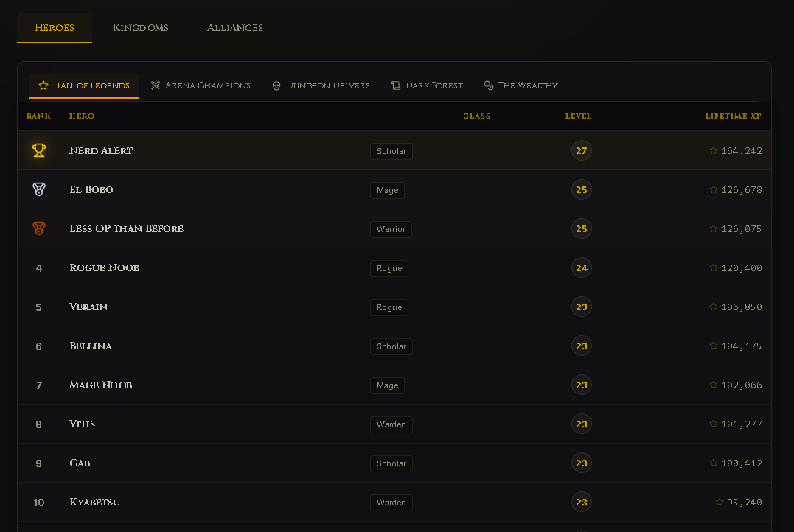Open the Heroes tab
The width and height of the screenshot is (794, 532).
(x=54, y=28)
